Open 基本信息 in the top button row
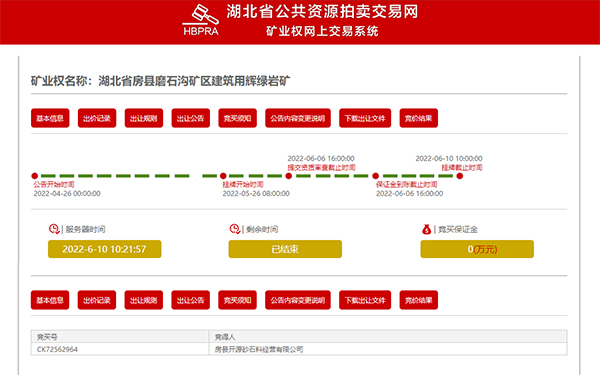The image size is (600, 375). pos(50,118)
